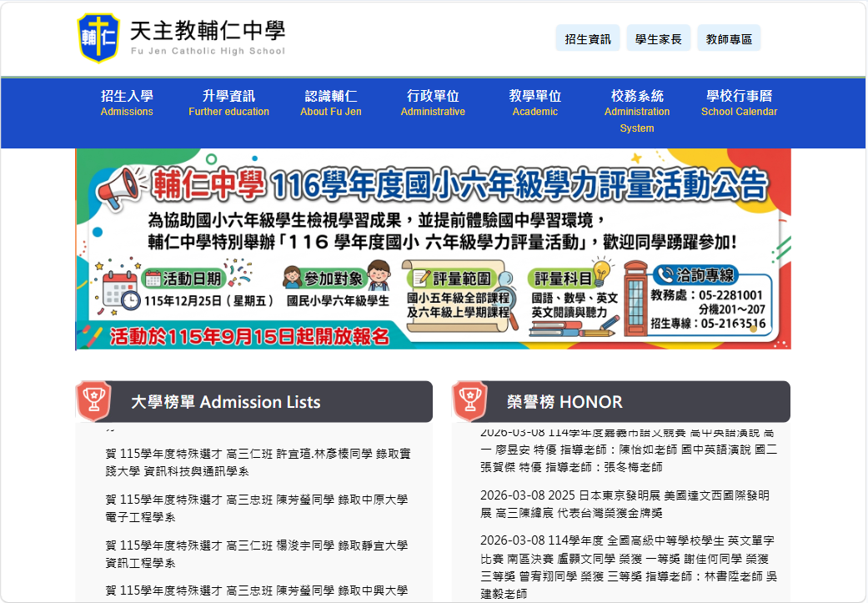Screen dimensions: 868x603
Task: Click the 大學榜單 Admission Lists header
Action: tap(254, 402)
